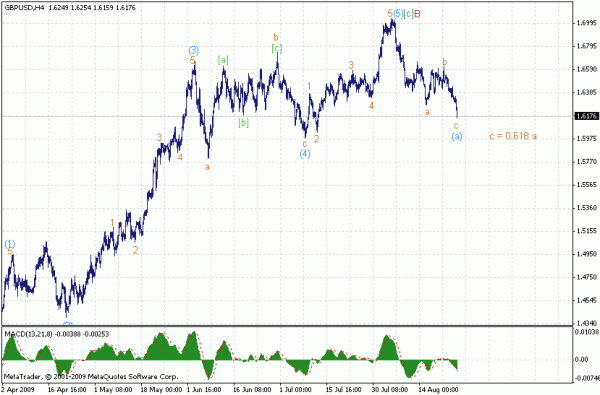This screenshot has height=395, width=600.
Task: Click the '14 Aug 00:00' time label
Action: point(438,390)
